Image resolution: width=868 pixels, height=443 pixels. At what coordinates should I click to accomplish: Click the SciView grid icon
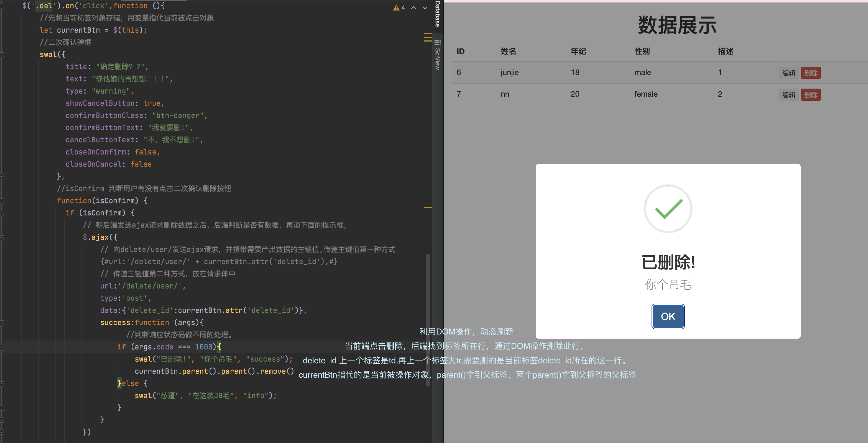437,42
